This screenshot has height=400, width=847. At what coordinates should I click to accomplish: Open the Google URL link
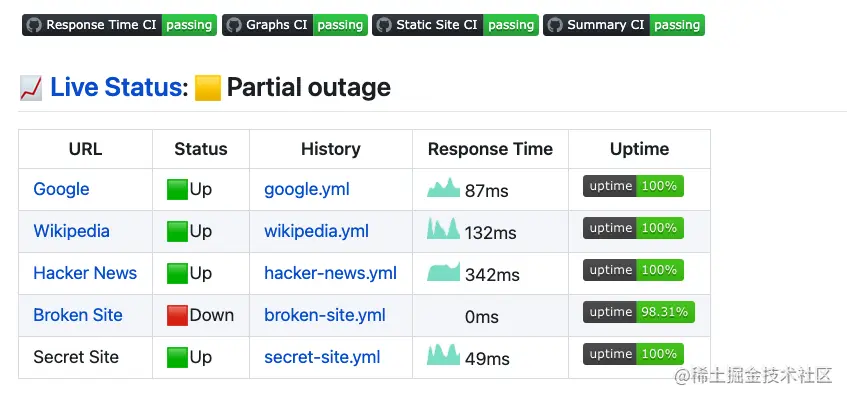[x=61, y=189]
